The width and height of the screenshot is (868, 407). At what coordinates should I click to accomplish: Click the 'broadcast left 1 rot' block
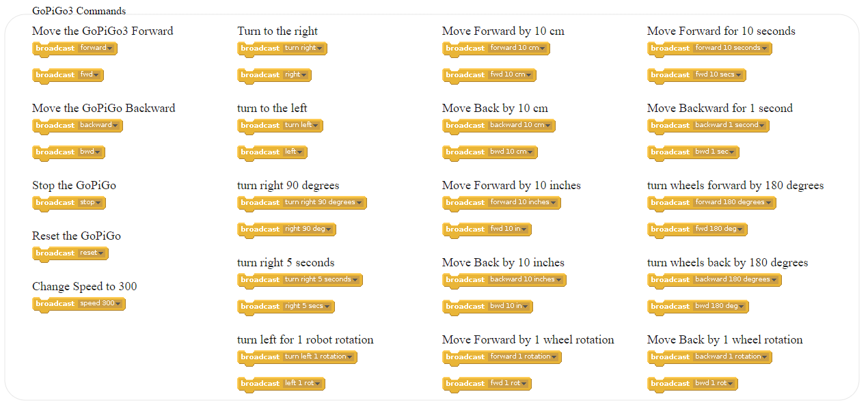(281, 384)
